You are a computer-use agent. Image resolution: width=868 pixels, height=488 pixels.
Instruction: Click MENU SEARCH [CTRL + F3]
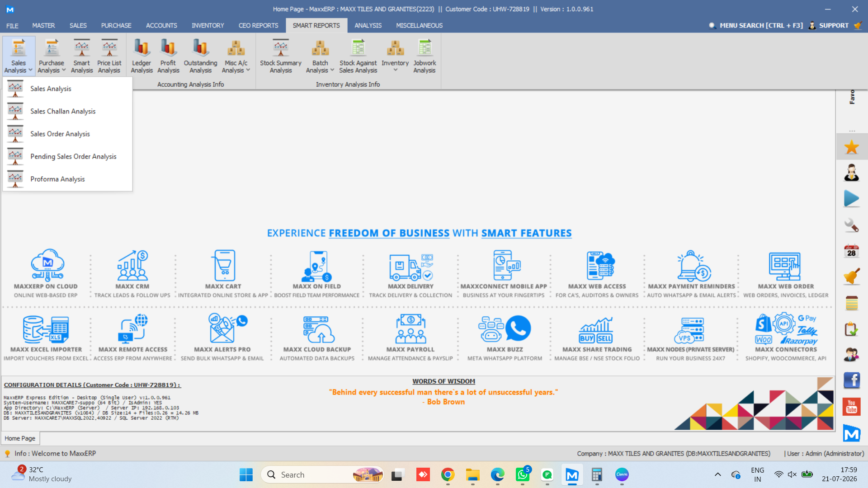click(x=756, y=26)
